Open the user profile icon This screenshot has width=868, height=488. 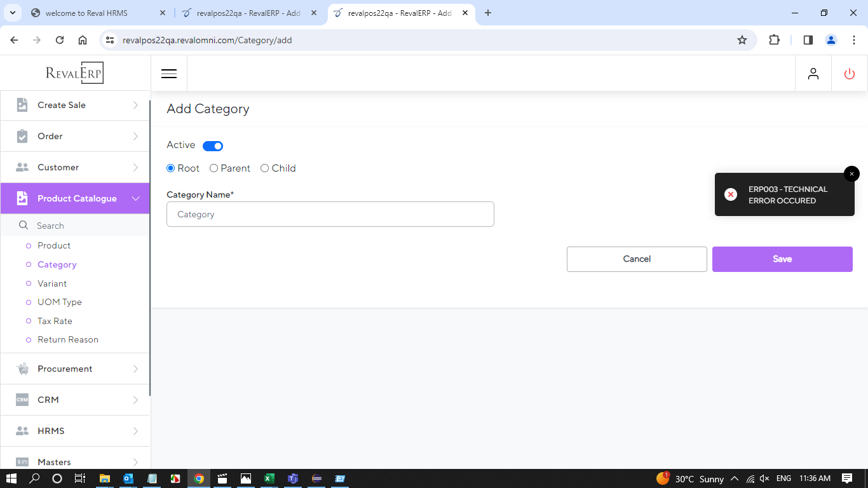(x=813, y=74)
